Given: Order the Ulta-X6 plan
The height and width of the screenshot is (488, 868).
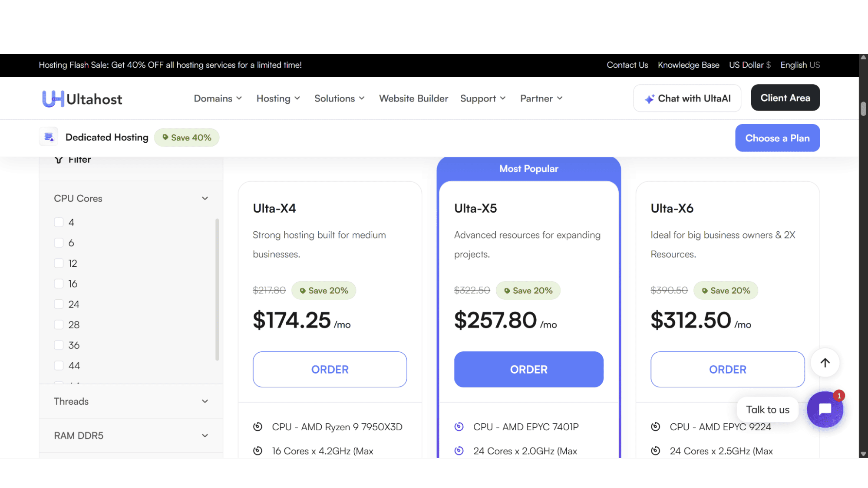Looking at the screenshot, I should [x=727, y=369].
